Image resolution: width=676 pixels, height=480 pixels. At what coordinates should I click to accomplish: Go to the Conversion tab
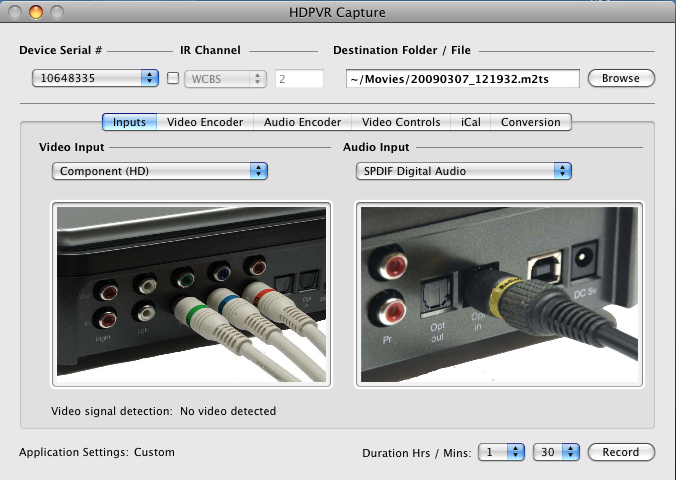pyautogui.click(x=531, y=122)
